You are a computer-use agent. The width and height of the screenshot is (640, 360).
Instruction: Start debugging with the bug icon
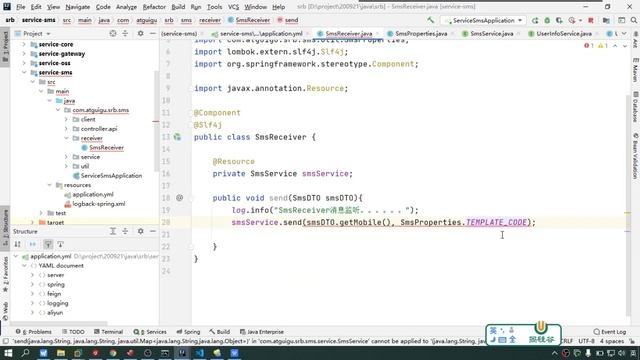tap(547, 20)
